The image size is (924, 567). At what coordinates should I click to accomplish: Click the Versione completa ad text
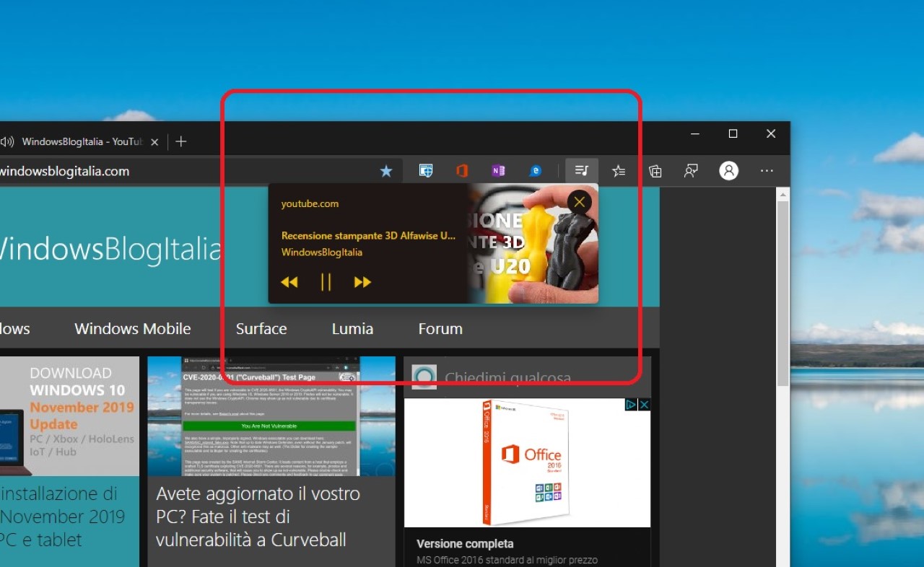tap(465, 544)
